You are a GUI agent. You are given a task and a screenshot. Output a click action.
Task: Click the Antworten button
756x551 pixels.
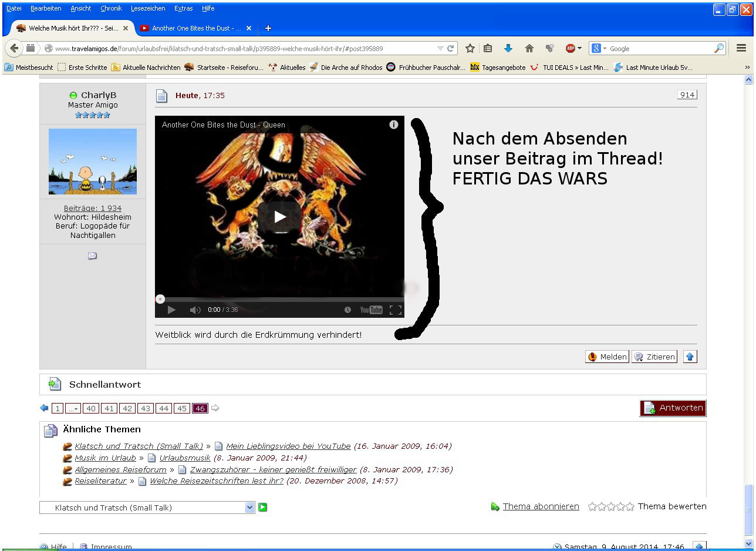pos(673,408)
